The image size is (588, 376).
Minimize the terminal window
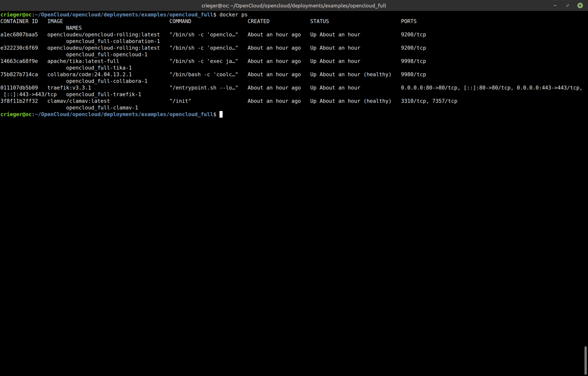point(555,5)
